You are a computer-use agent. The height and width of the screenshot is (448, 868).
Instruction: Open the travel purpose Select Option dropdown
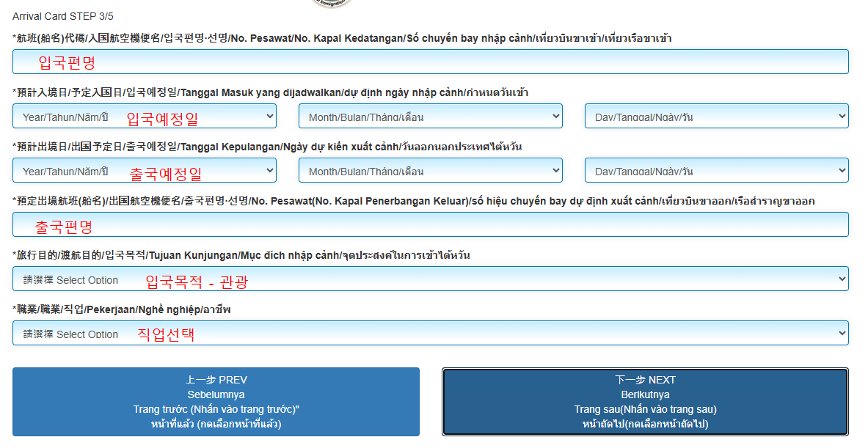pos(430,279)
